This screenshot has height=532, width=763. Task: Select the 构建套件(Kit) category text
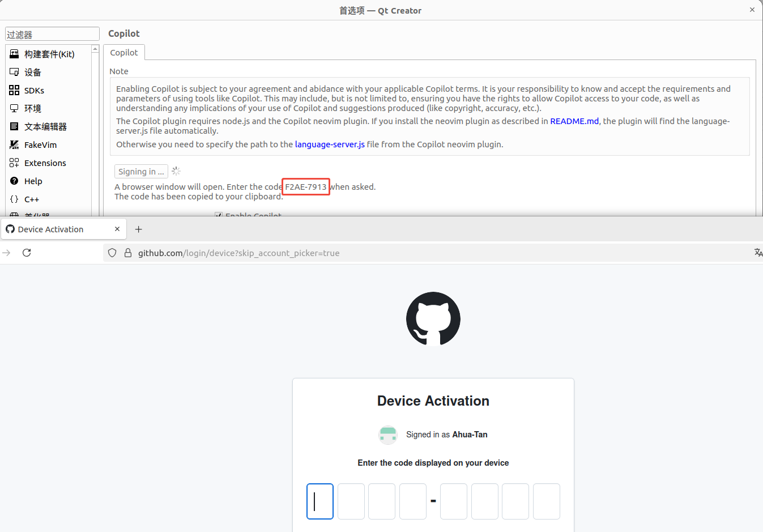[49, 54]
